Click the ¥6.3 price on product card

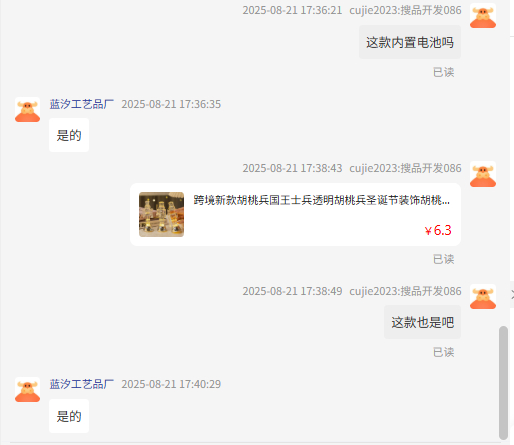click(x=438, y=230)
